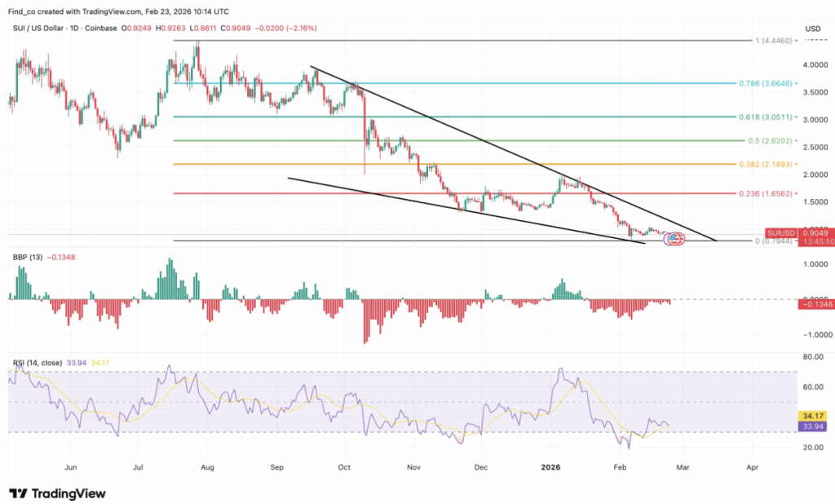835x504 pixels.
Task: Open the Coinbase exchange selector
Action: click(99, 27)
